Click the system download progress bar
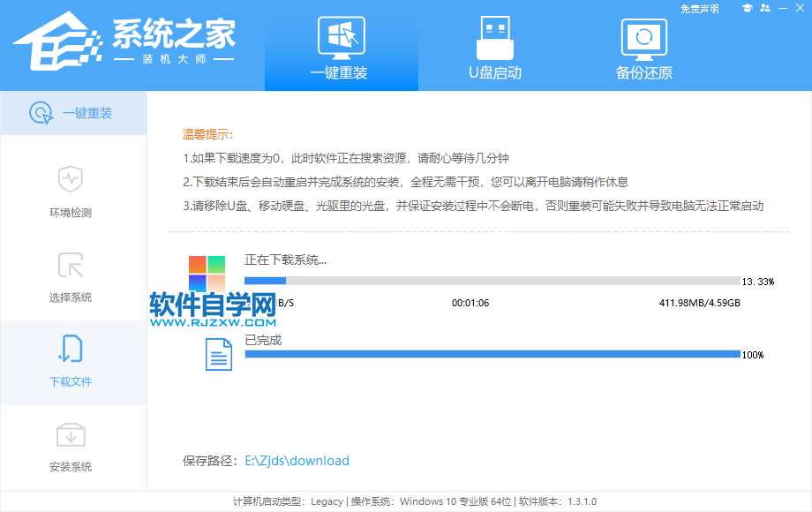812x512 pixels. tap(492, 281)
